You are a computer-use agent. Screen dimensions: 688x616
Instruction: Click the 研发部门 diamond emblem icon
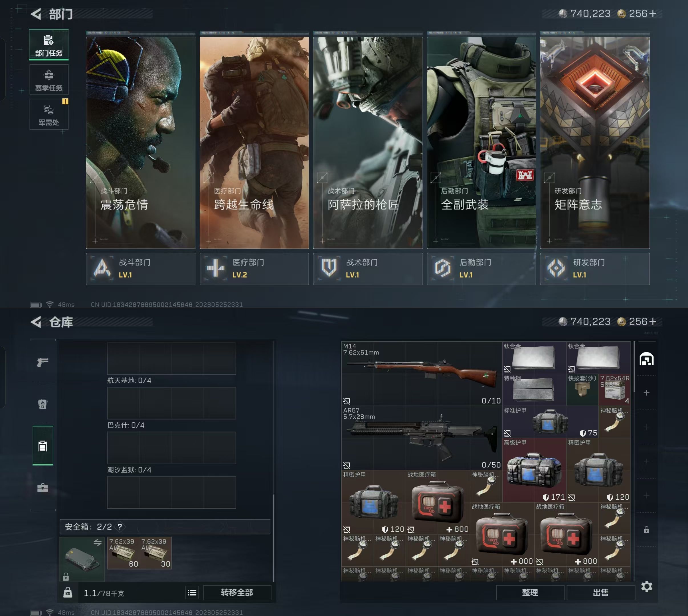point(556,268)
